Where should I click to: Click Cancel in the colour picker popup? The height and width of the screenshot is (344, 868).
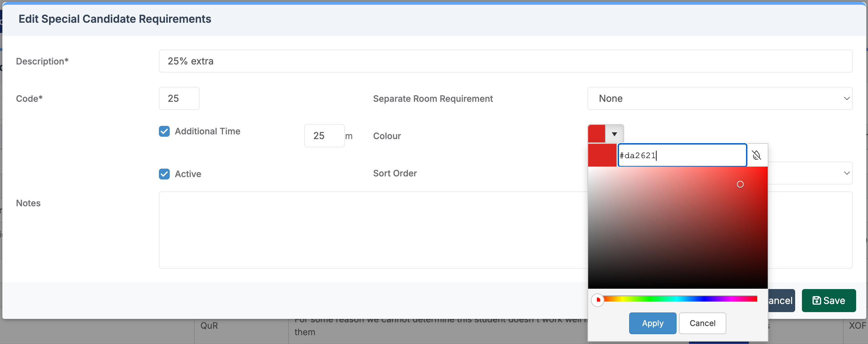[x=702, y=323]
